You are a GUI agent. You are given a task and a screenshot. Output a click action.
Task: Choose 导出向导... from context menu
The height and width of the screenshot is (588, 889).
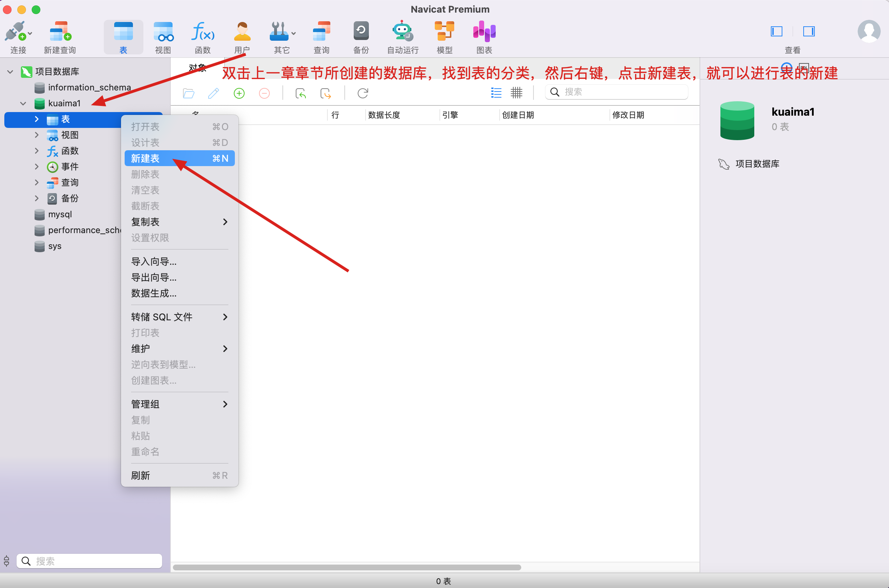180,277
